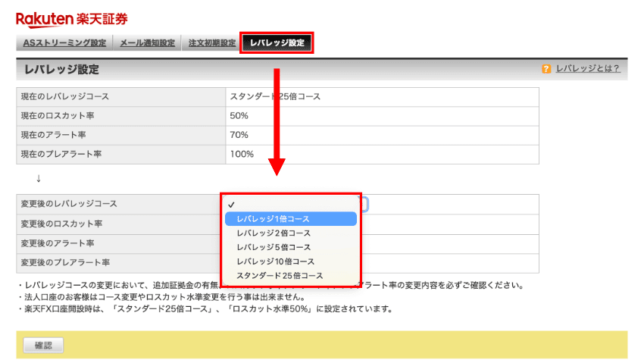Click the 変更後のレバレッジコース dropdown arrow edge

[365, 204]
